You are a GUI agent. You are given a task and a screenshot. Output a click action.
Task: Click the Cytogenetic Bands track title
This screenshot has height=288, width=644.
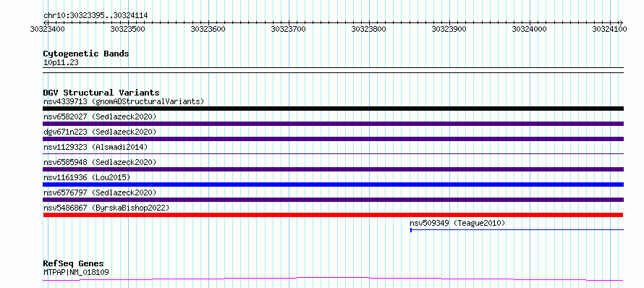[x=86, y=54]
